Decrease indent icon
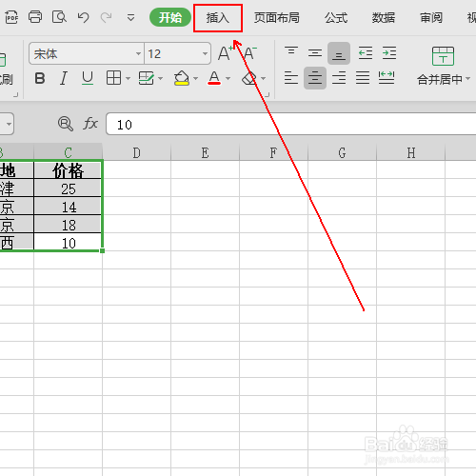476x476 pixels. click(366, 52)
